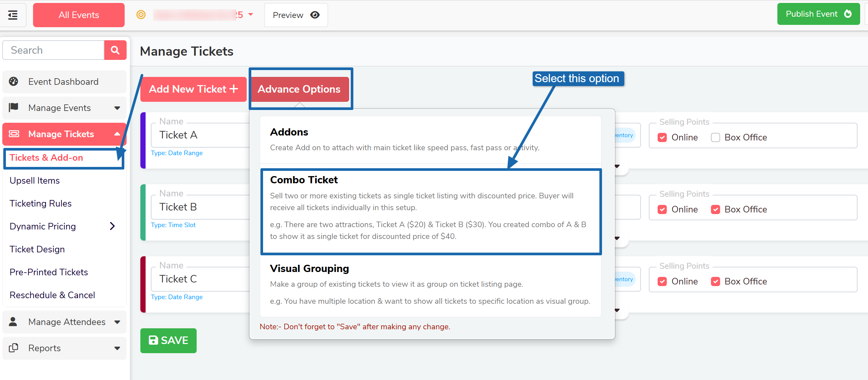The image size is (868, 380).
Task: Expand the Dynamic Pricing chevron
Action: 112,226
